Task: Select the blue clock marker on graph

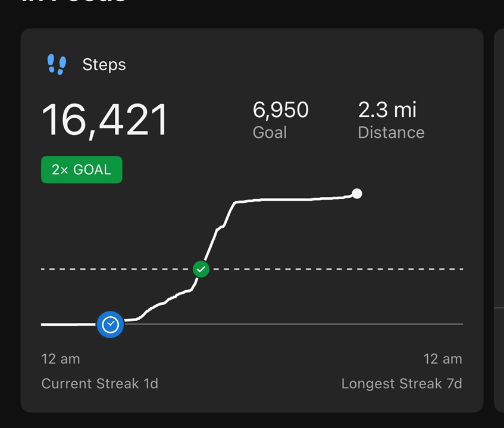Action: coord(110,325)
